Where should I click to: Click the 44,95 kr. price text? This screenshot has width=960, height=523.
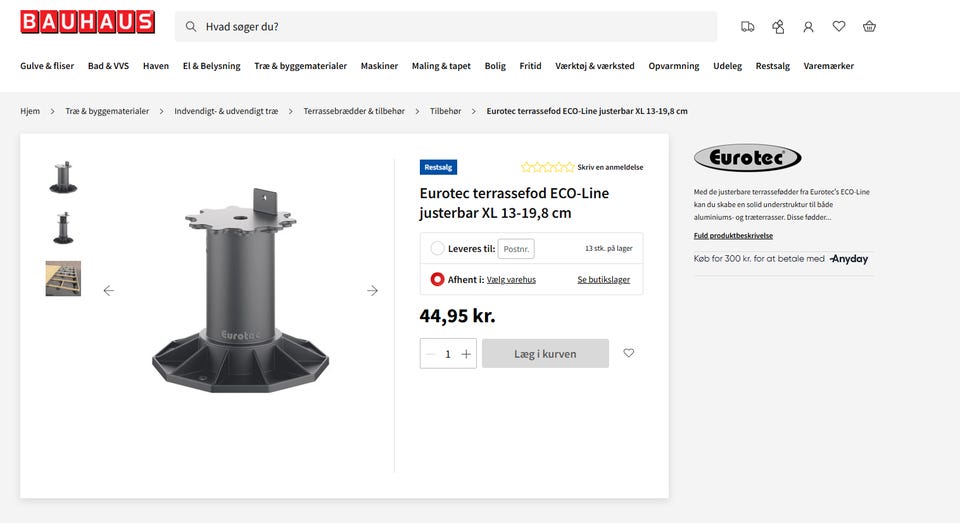click(457, 316)
